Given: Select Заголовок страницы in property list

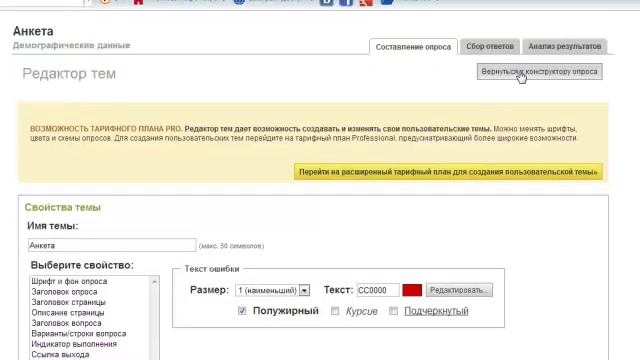Looking at the screenshot, I should coord(69,302).
